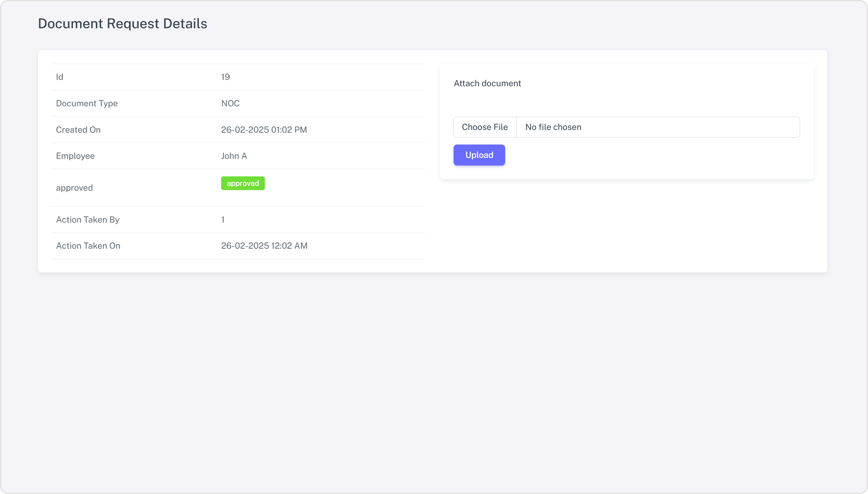The height and width of the screenshot is (494, 868).
Task: Click the Choose File button
Action: pos(485,127)
